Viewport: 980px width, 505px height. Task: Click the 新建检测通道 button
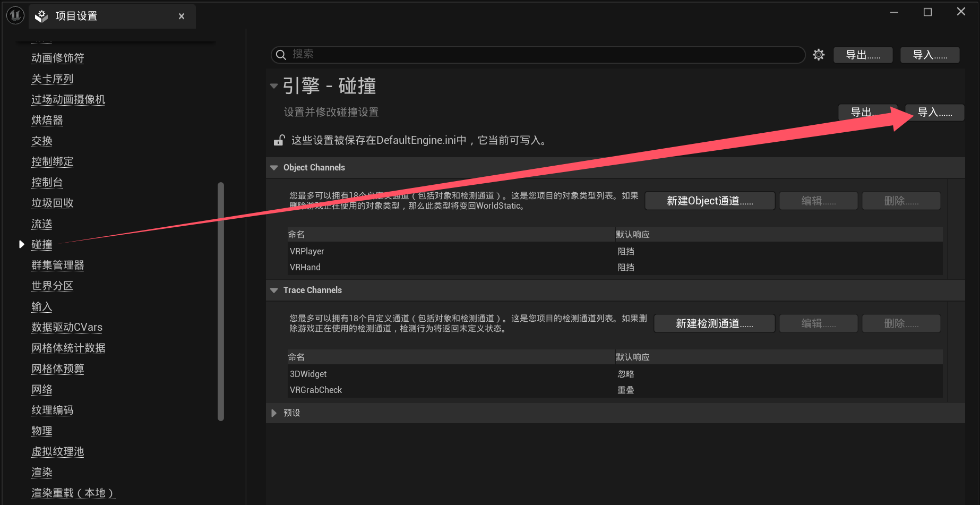[x=715, y=323]
